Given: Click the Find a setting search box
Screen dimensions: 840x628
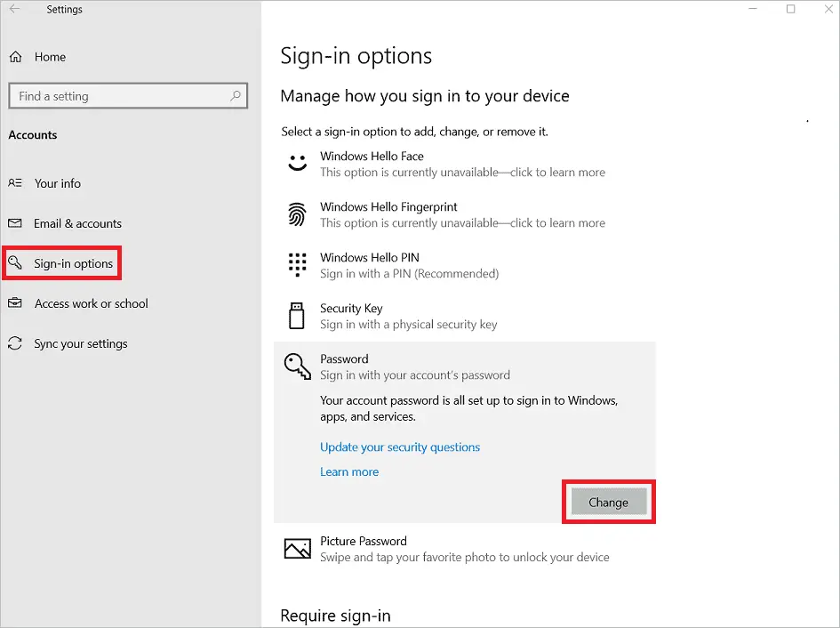Looking at the screenshot, I should pyautogui.click(x=128, y=96).
